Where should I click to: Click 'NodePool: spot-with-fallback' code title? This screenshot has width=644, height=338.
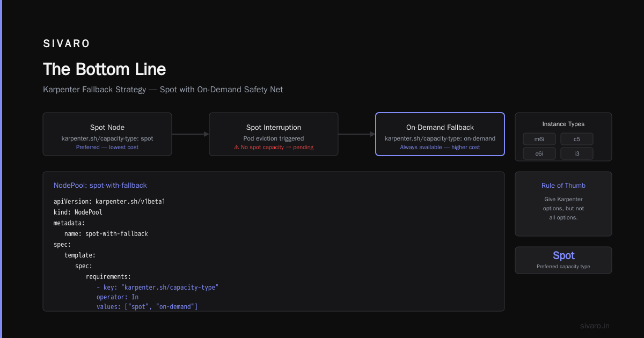100,185
